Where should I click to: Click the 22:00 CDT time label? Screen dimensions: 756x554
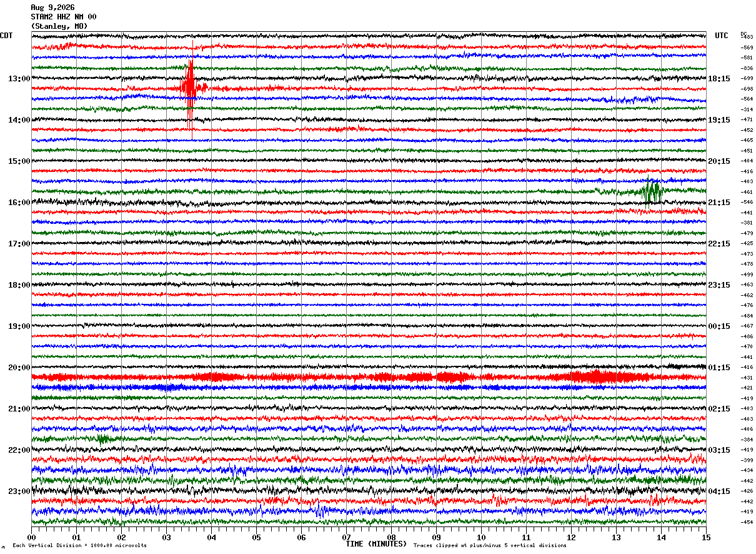(19, 450)
